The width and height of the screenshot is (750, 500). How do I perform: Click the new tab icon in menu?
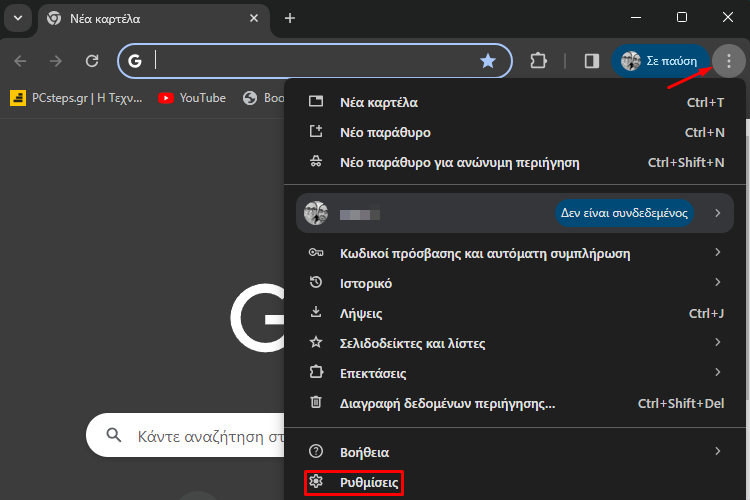316,101
